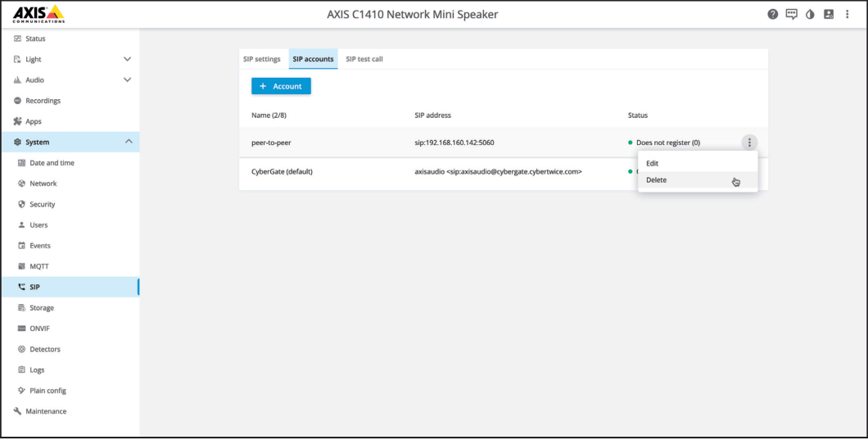This screenshot has width=868, height=440.
Task: Switch to the SIP test call tab
Action: (364, 59)
